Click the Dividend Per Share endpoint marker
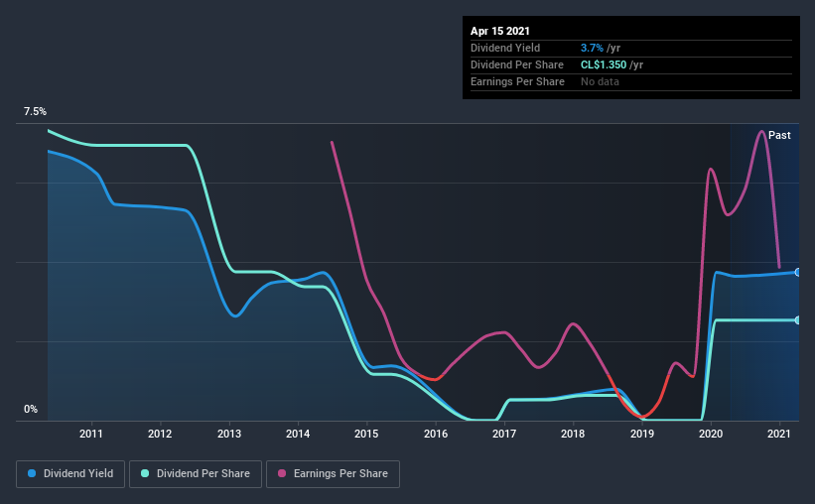This screenshot has height=504, width=815. (x=797, y=320)
